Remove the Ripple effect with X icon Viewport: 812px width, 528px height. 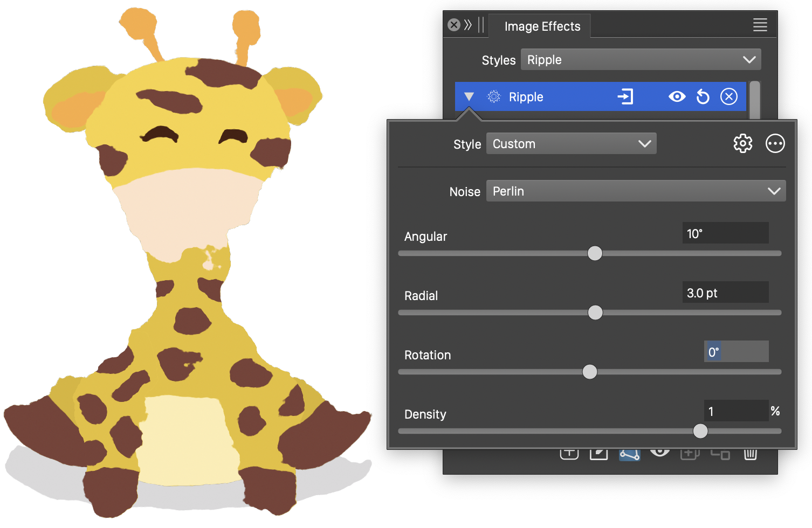click(x=729, y=97)
